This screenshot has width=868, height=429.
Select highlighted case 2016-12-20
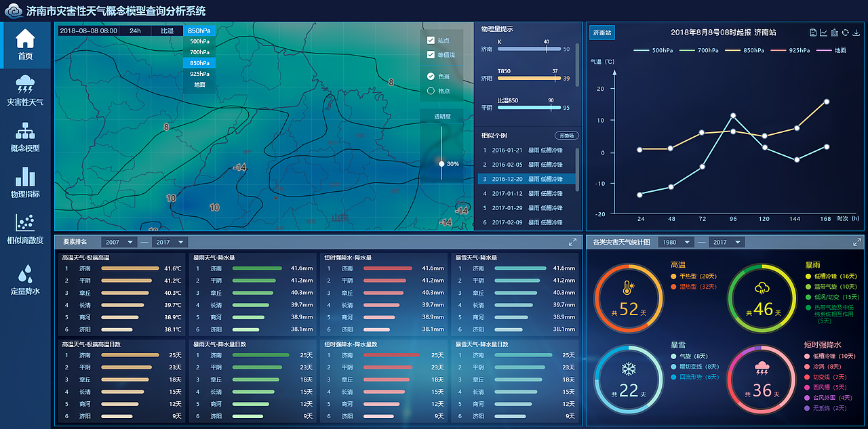coord(526,179)
